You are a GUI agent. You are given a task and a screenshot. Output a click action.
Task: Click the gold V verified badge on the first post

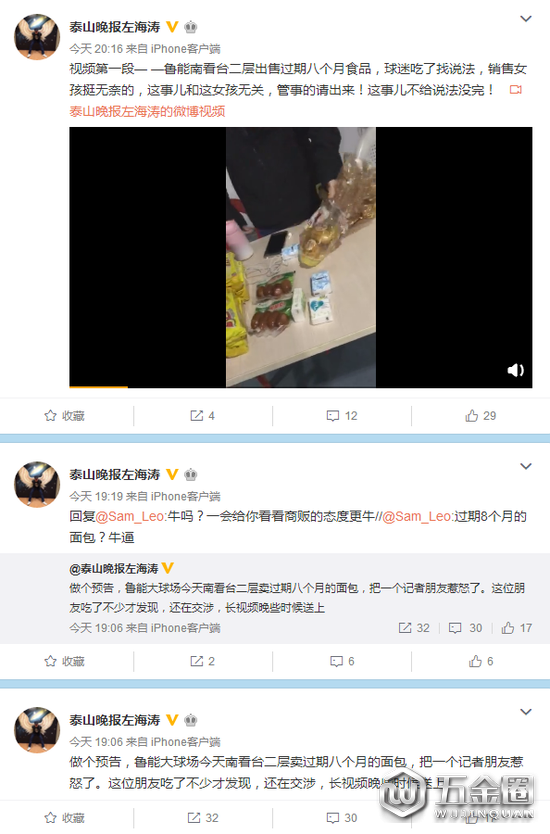[x=172, y=27]
